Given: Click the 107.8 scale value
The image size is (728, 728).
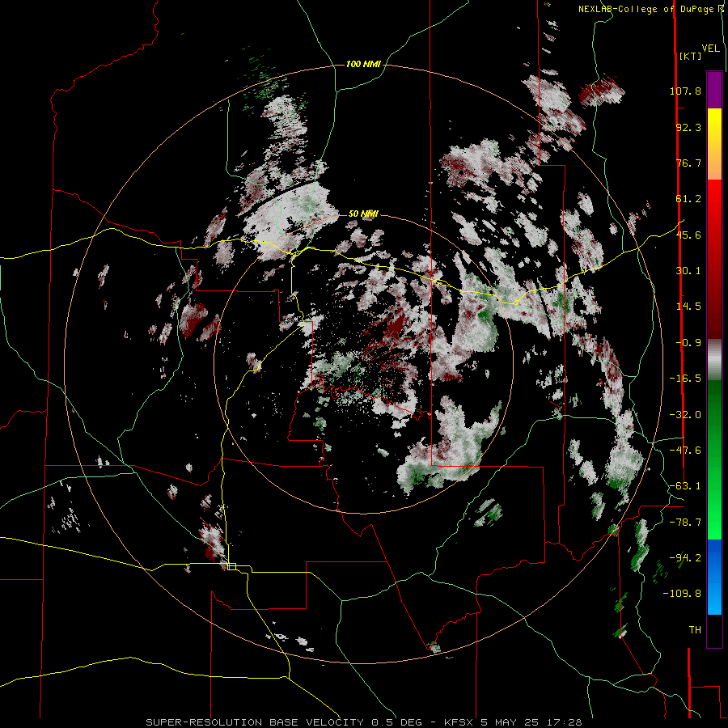Looking at the screenshot, I should click(685, 91).
